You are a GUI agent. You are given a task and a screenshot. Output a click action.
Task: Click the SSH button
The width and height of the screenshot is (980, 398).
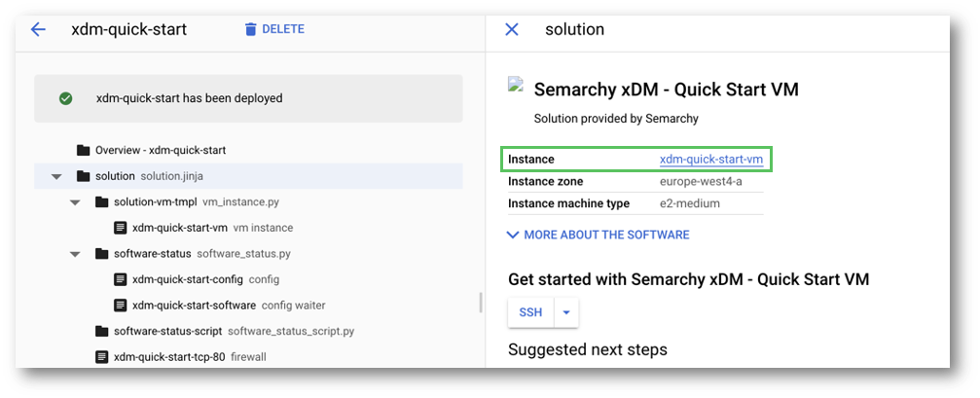(x=530, y=312)
